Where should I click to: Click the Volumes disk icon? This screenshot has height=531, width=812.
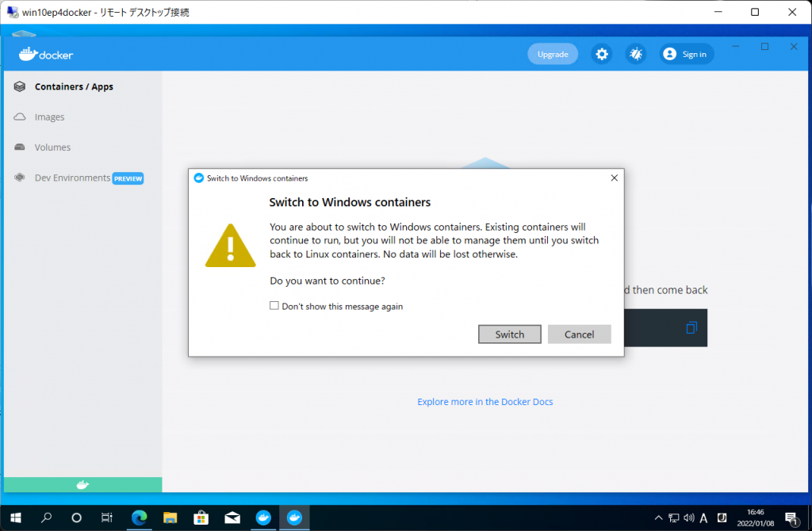tap(20, 147)
